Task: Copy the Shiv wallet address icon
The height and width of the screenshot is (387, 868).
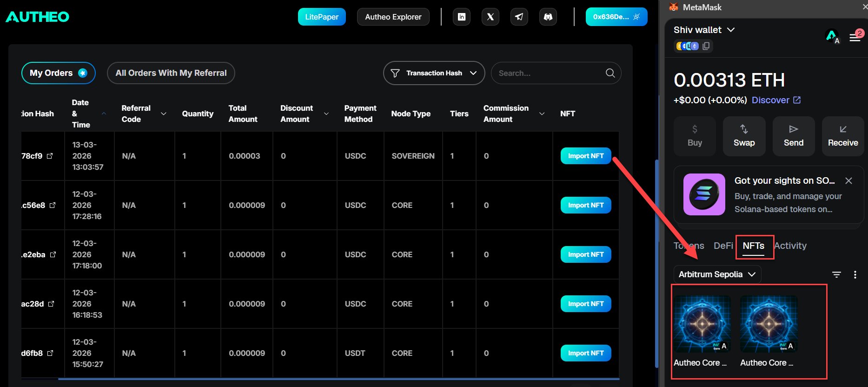Action: [x=706, y=46]
